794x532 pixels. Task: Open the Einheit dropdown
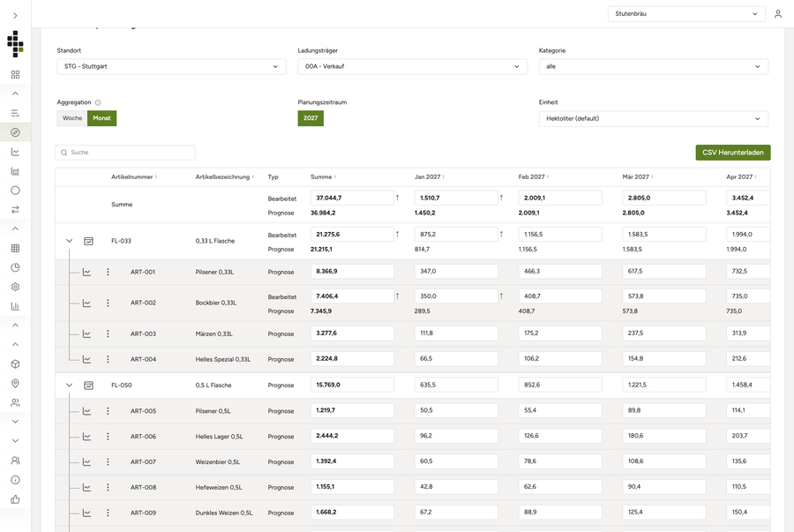(x=653, y=118)
